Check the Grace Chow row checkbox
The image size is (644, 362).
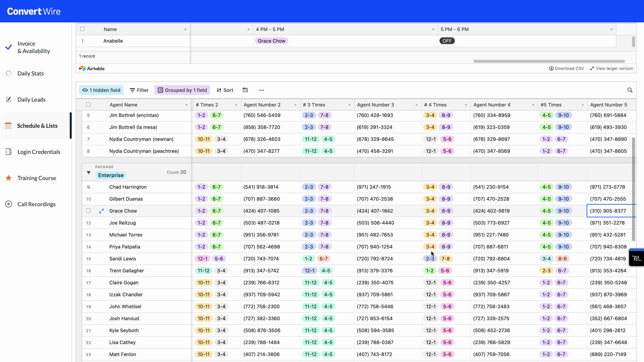click(x=88, y=211)
